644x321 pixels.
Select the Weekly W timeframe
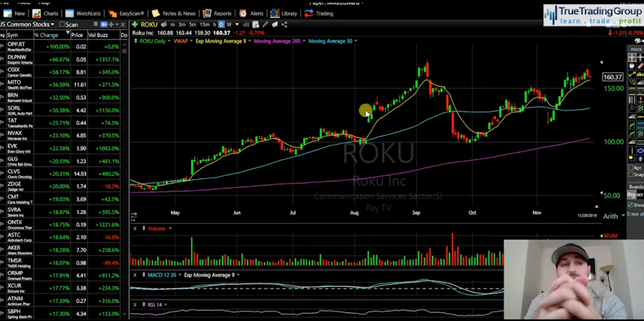pyautogui.click(x=229, y=25)
